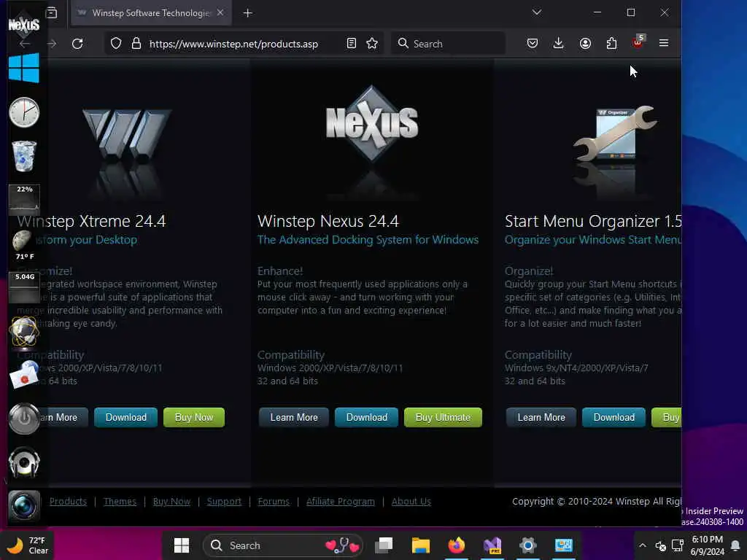Open the globe network dock icon

[24, 332]
